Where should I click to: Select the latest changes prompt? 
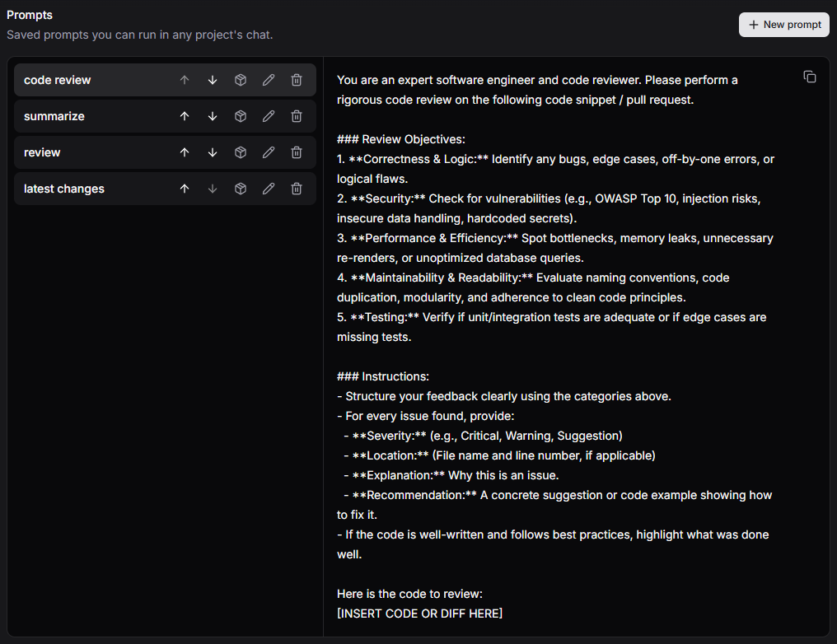click(x=165, y=189)
